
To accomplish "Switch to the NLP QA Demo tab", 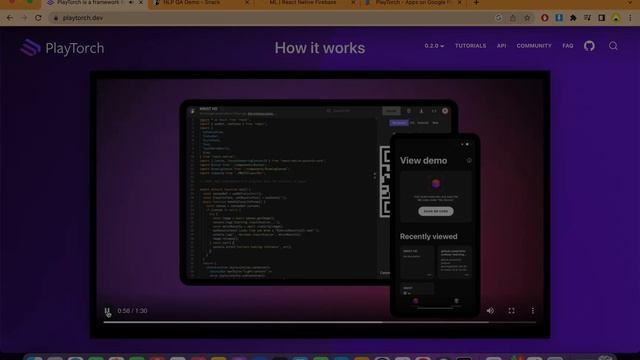I will (x=201, y=3).
